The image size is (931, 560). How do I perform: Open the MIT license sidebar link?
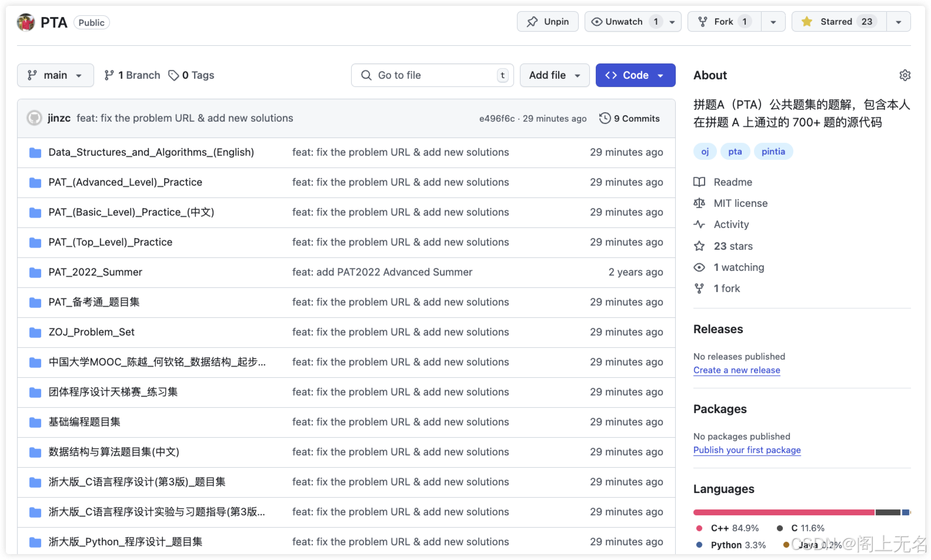click(x=740, y=203)
